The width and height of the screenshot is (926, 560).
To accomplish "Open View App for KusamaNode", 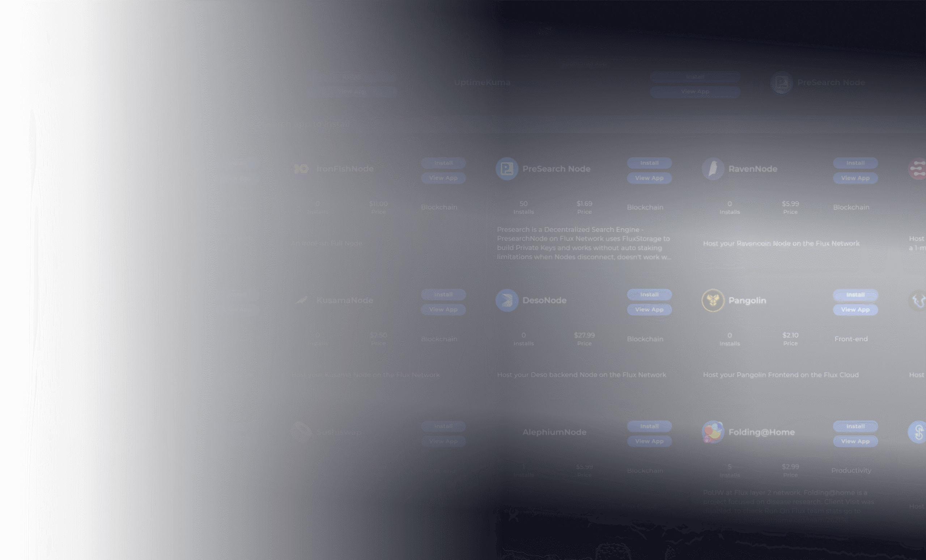I will (x=443, y=310).
